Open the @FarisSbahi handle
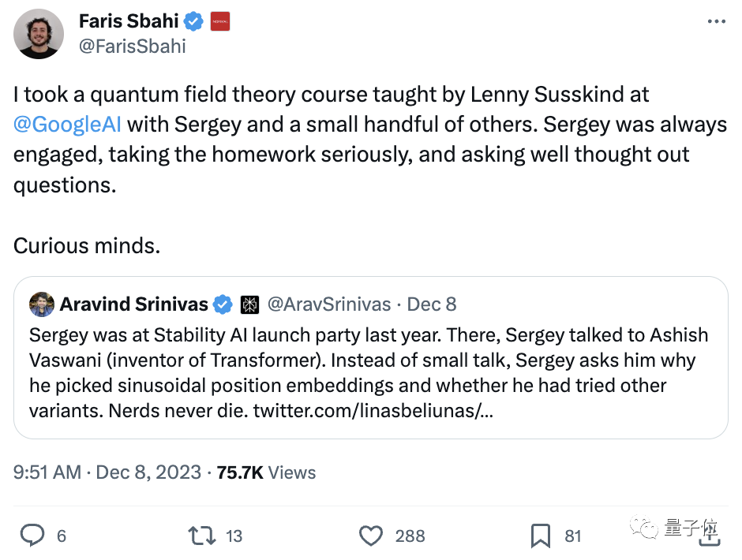 click(x=133, y=46)
